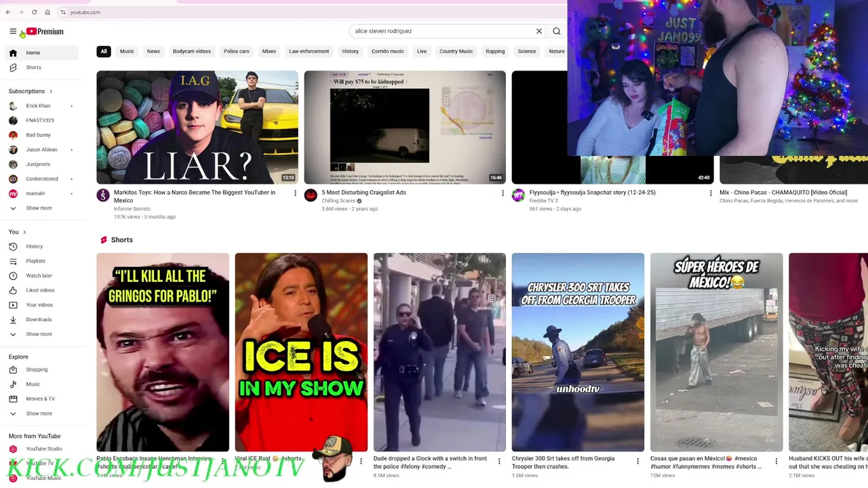868x488 pixels.
Task: Select Country Music filter chip
Action: [x=456, y=52]
